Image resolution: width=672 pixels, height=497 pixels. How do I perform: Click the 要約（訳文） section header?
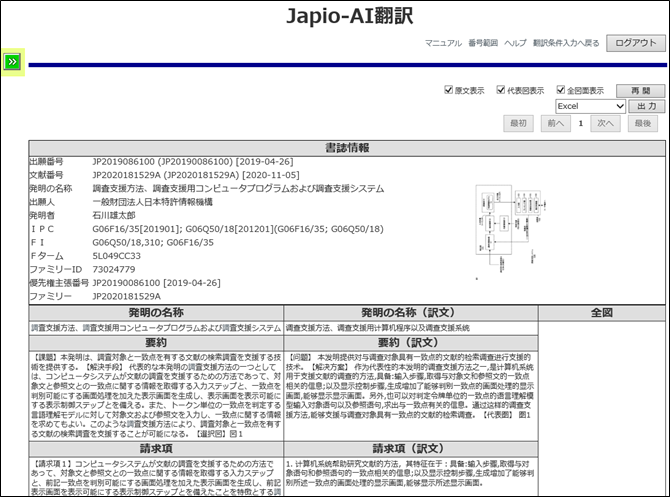click(410, 343)
